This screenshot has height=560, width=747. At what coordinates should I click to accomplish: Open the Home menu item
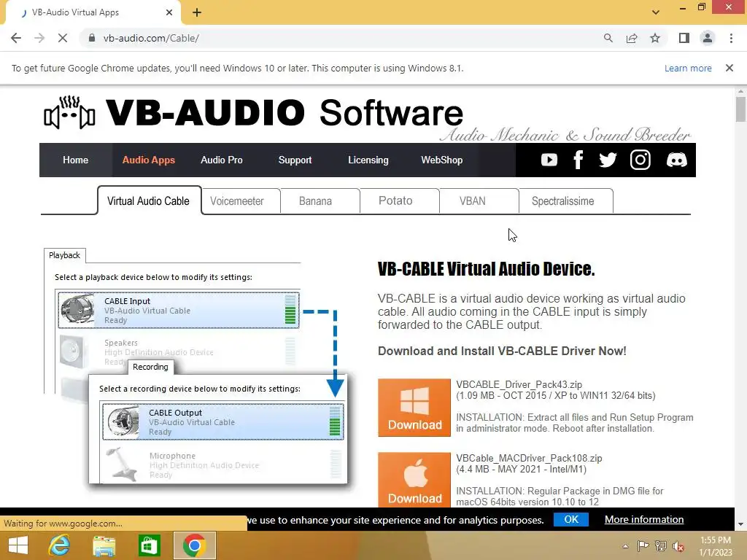tap(75, 160)
